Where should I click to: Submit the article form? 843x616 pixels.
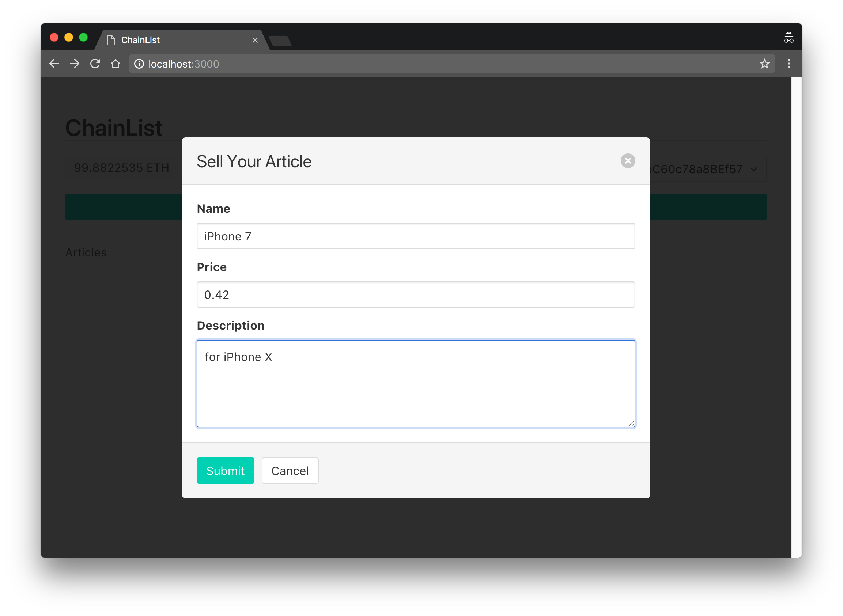pyautogui.click(x=225, y=471)
